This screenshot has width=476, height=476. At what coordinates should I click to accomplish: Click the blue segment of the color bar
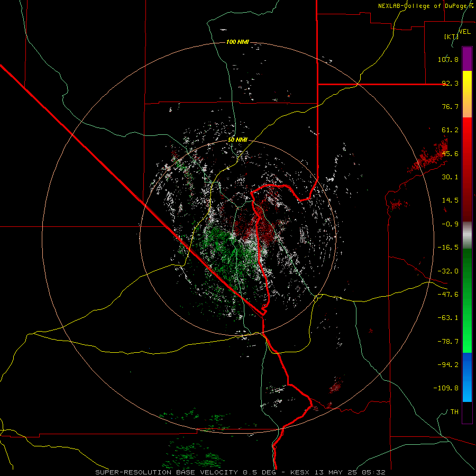tap(467, 377)
